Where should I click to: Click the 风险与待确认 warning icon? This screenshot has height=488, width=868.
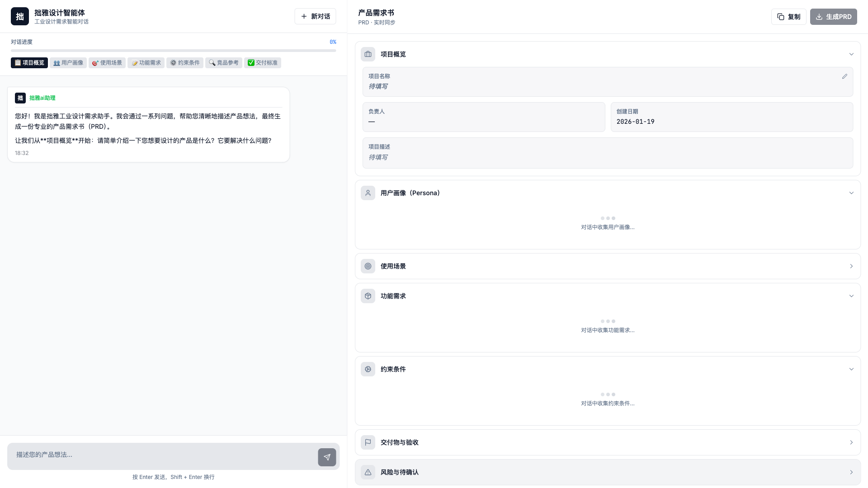[x=368, y=472]
